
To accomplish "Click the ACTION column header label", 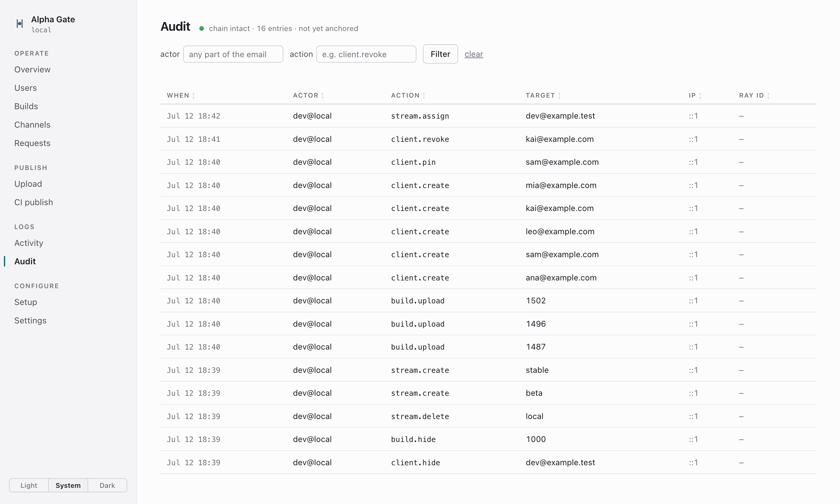I will [405, 95].
